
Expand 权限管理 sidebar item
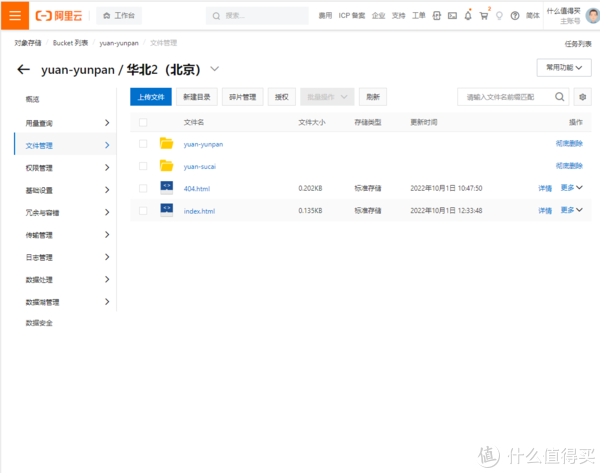65,168
